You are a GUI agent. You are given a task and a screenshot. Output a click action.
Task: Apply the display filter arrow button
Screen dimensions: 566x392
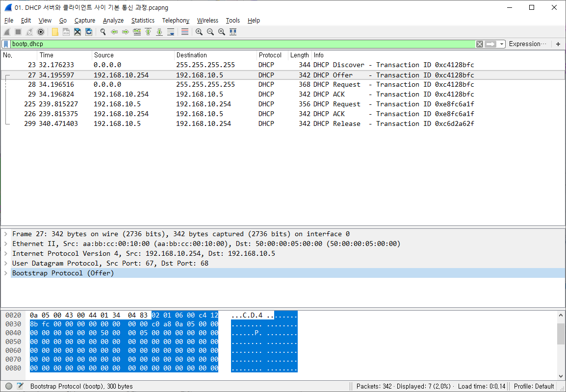(490, 44)
